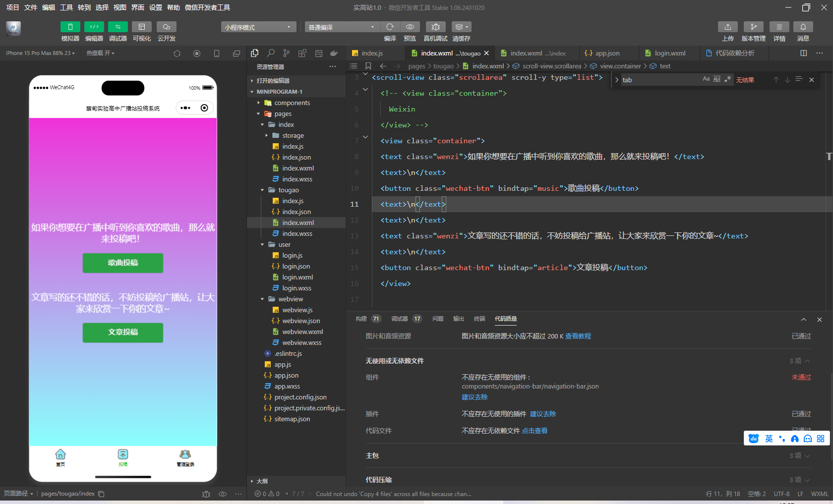This screenshot has width=833, height=504.
Task: Open the version management icon
Action: [x=753, y=27]
